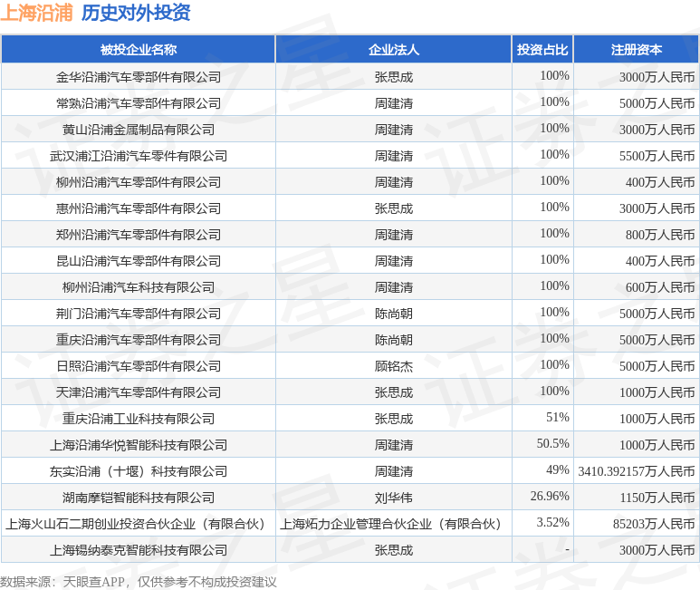The height and width of the screenshot is (590, 700).
Task: Open 重庆沿浦工业科技有限公司 entry
Action: 138,419
